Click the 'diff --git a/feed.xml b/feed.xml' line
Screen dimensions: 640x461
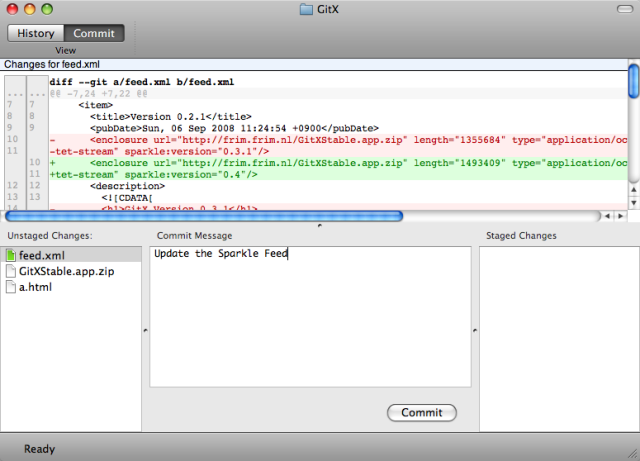click(x=142, y=82)
